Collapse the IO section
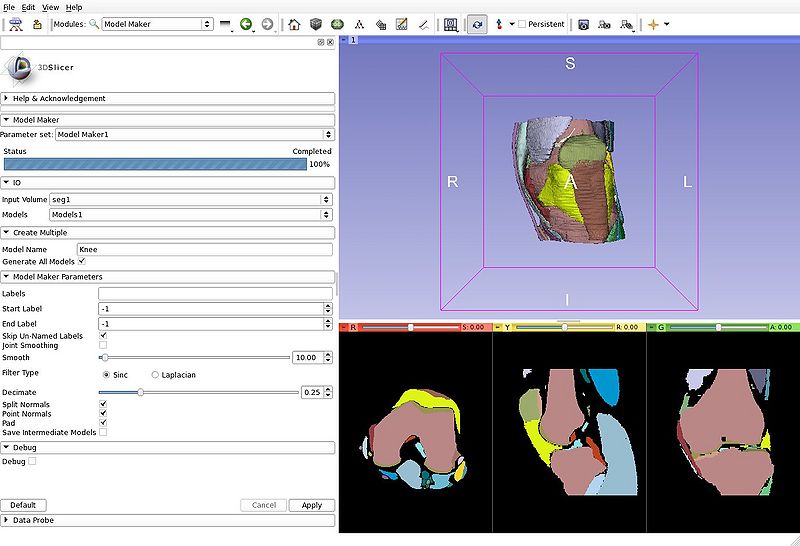This screenshot has height=546, width=800. [168, 183]
